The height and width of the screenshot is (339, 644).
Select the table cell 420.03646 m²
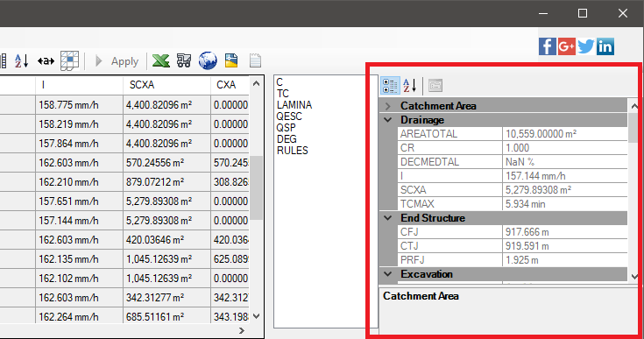point(166,240)
